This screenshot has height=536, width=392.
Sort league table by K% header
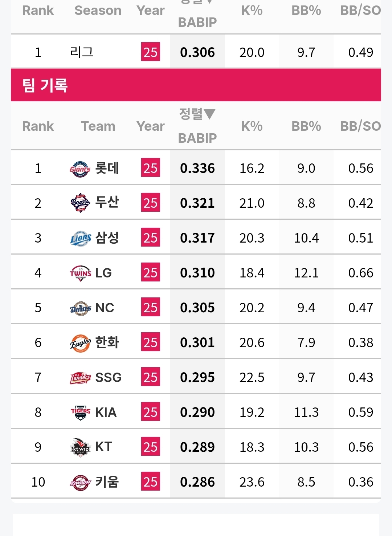(x=252, y=11)
